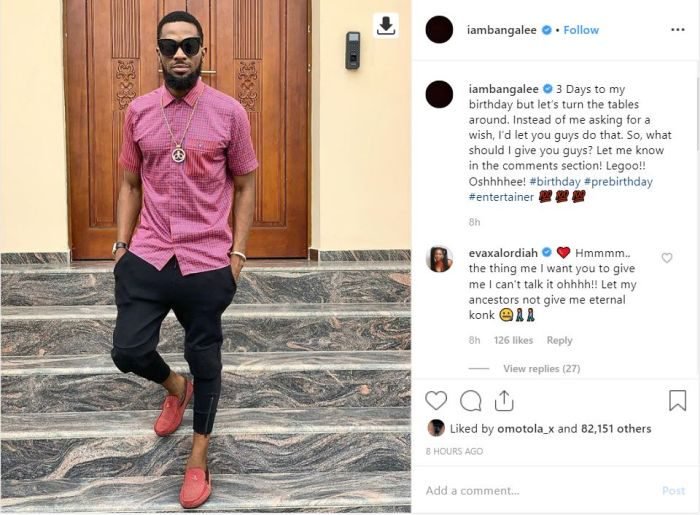Open iambangalee header profile avatar
Screen dimensions: 700x515
click(x=439, y=29)
